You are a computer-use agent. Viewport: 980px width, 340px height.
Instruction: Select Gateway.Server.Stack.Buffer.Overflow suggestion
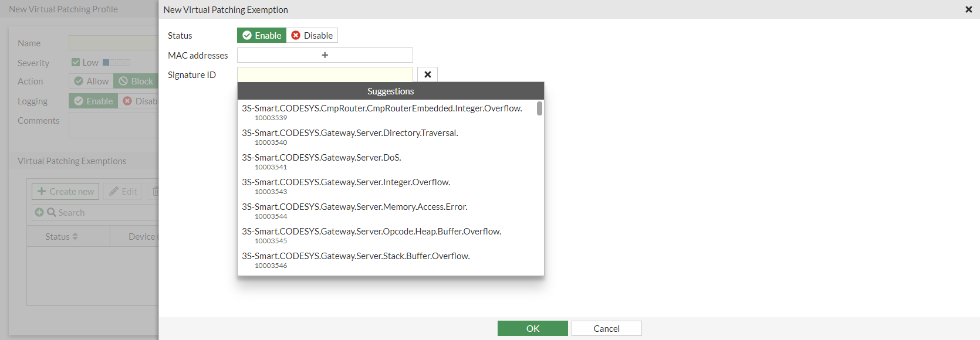click(x=356, y=260)
